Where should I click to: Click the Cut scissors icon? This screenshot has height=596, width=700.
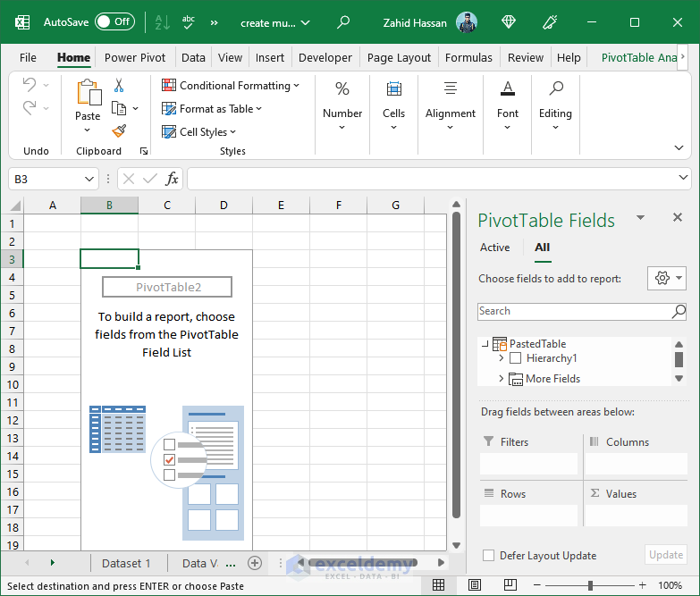tap(118, 86)
